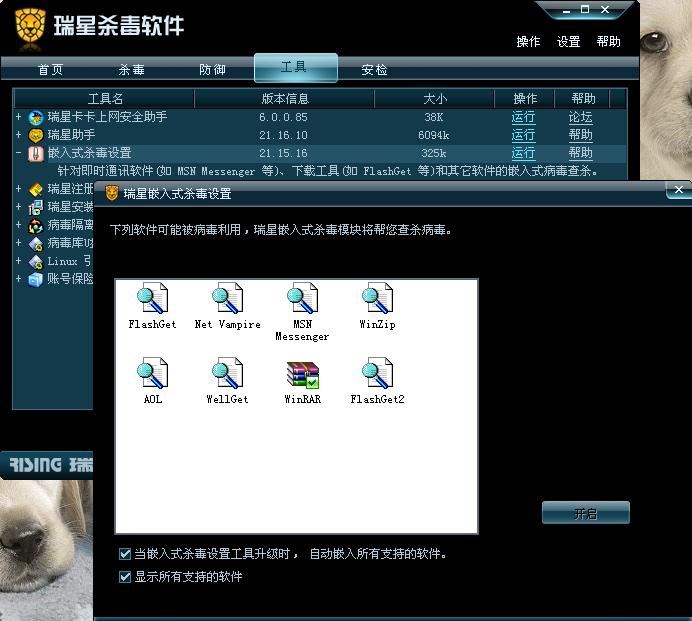Collapse the 嵌入式杀毒设置 row
The width and height of the screenshot is (692, 621).
click(19, 153)
